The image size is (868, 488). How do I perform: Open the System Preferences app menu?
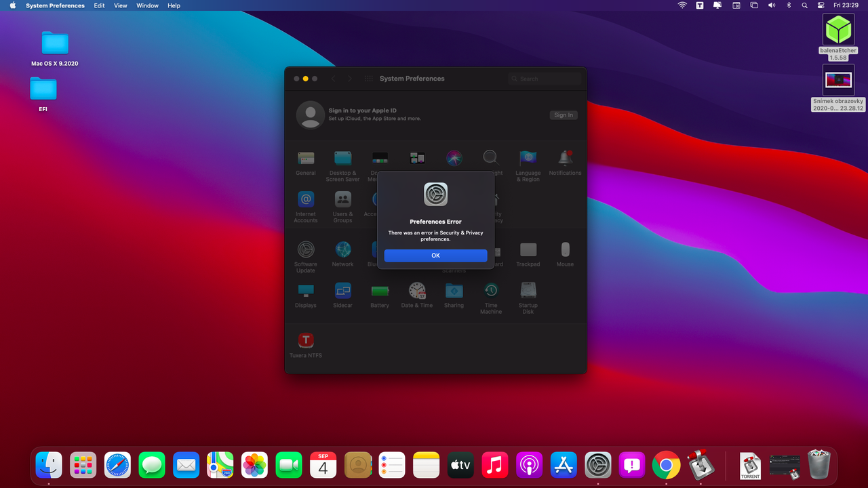(55, 5)
